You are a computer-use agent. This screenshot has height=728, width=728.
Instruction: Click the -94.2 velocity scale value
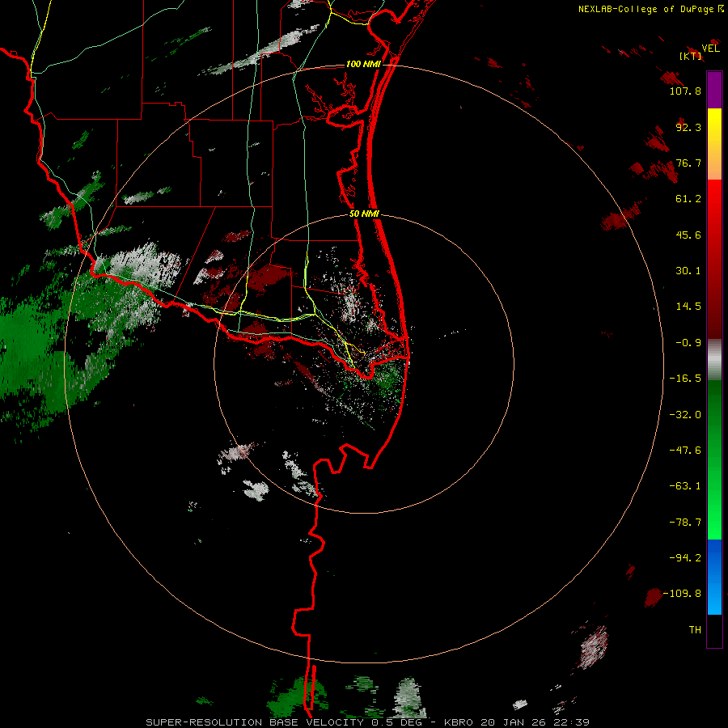685,557
